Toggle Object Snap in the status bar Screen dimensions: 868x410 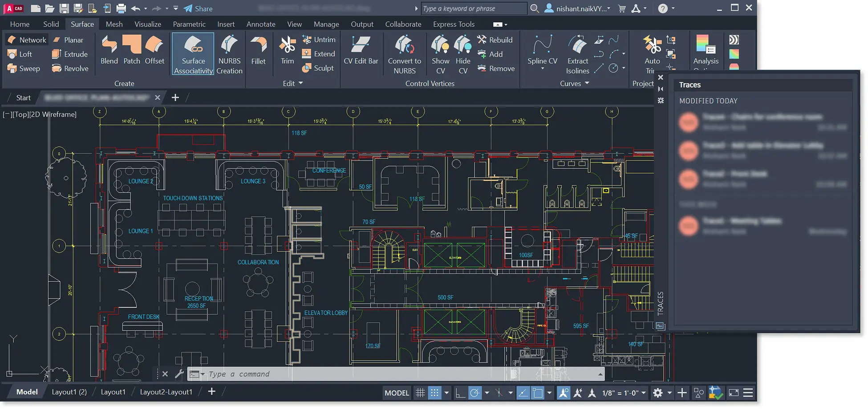coord(538,393)
